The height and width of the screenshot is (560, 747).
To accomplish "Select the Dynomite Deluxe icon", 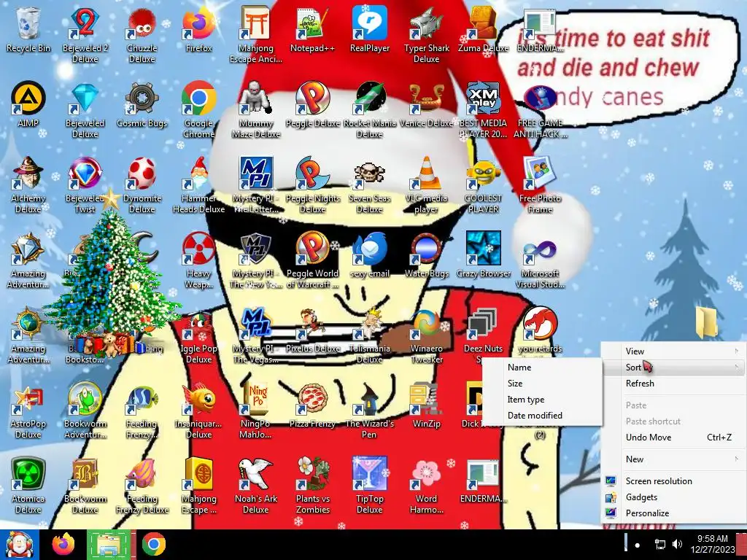I will point(142,186).
